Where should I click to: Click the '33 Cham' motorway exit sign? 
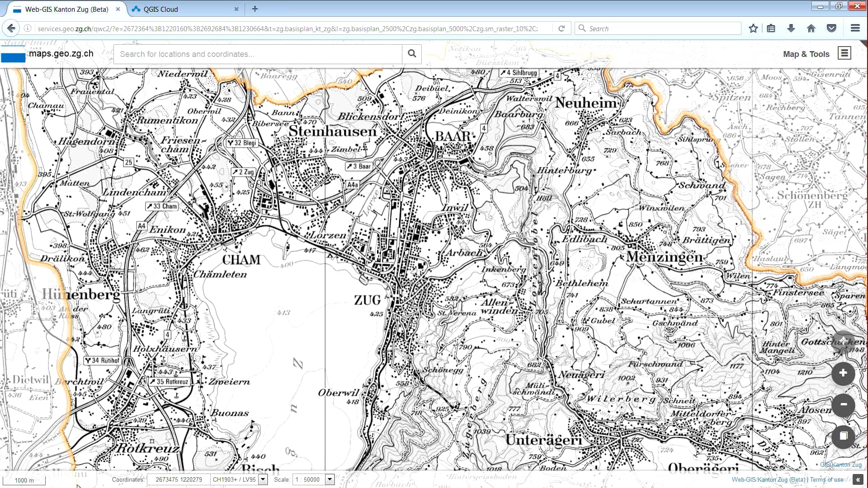pyautogui.click(x=162, y=206)
